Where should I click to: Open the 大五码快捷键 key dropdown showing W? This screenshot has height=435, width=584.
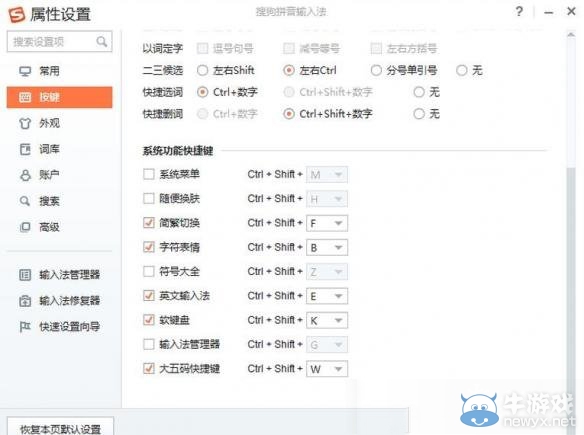[x=327, y=369]
